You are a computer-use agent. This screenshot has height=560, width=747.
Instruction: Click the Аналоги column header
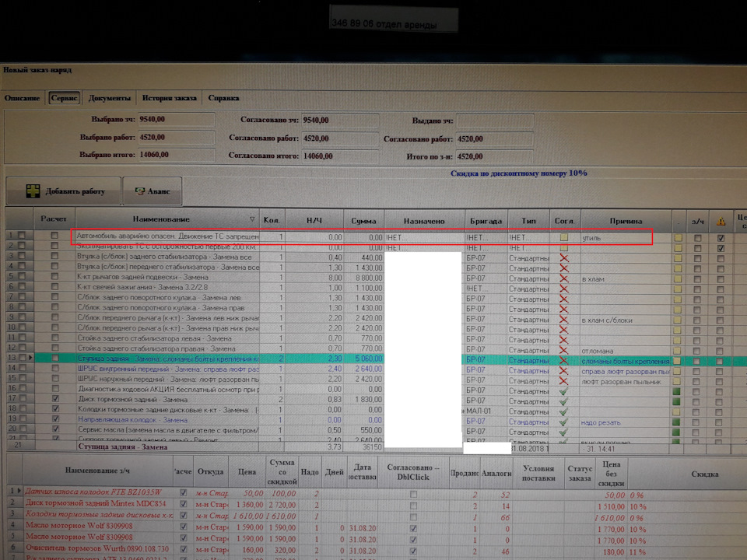496,473
